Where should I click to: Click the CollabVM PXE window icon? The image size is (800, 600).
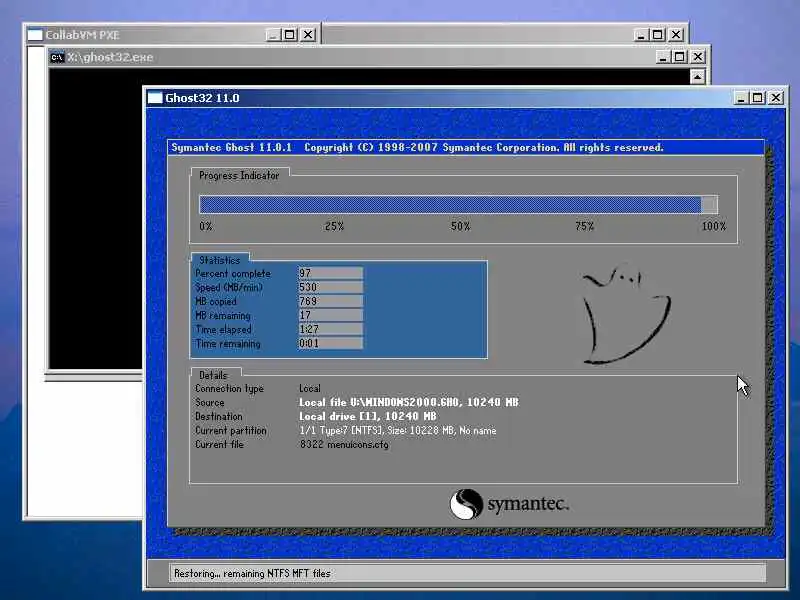coord(35,35)
